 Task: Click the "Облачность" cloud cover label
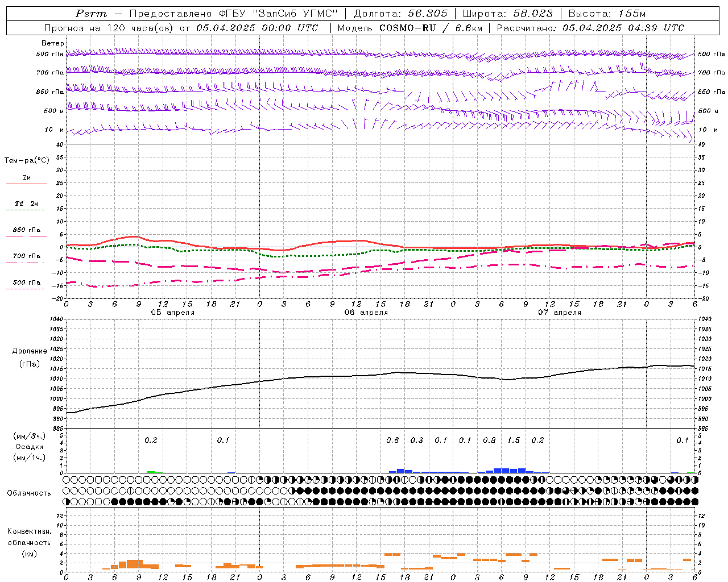click(x=29, y=493)
